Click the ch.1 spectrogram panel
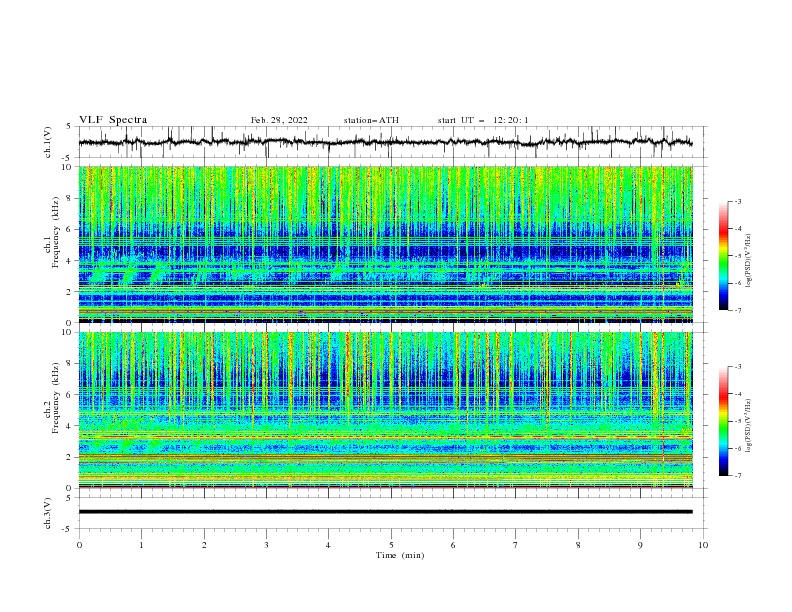Image resolution: width=792 pixels, height=612 pixels. [x=386, y=244]
